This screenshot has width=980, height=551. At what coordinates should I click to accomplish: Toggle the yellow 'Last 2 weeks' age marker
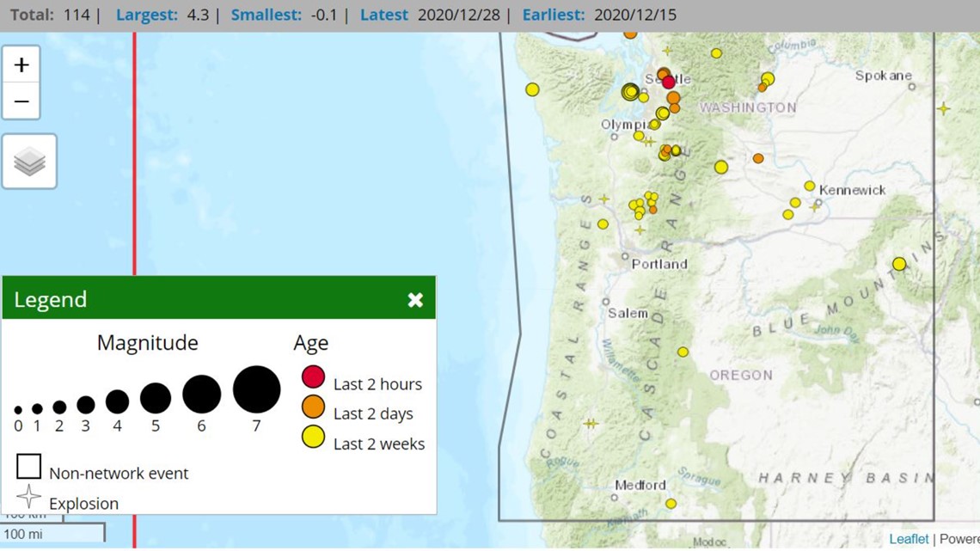pyautogui.click(x=313, y=437)
